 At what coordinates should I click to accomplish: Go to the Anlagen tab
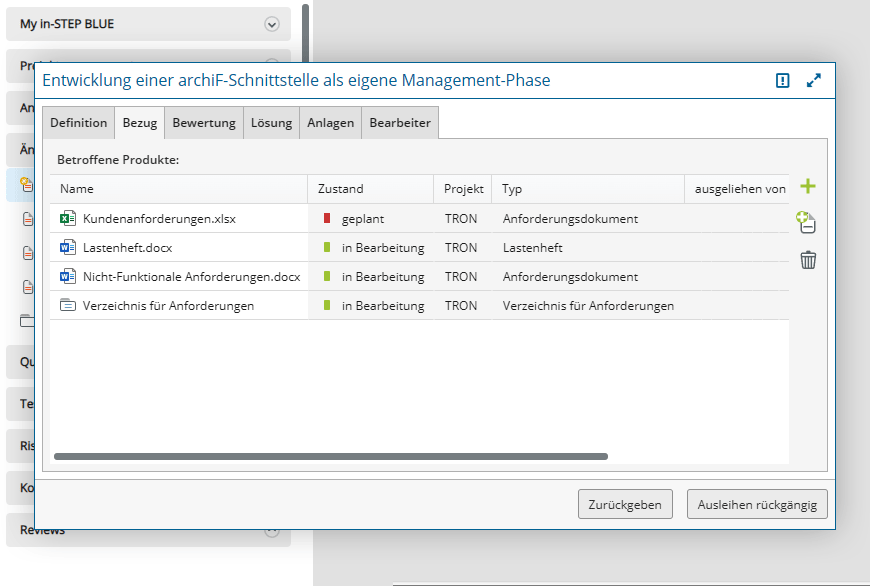pos(331,123)
